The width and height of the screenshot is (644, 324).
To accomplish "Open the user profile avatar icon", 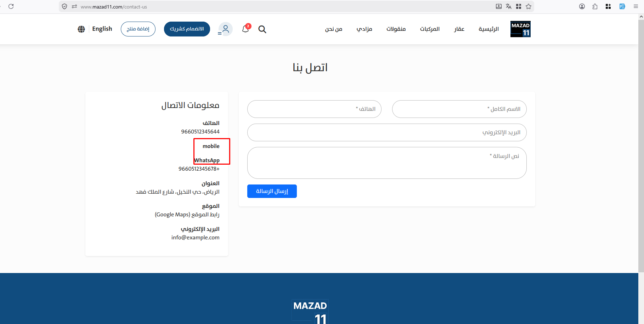I will click(225, 29).
